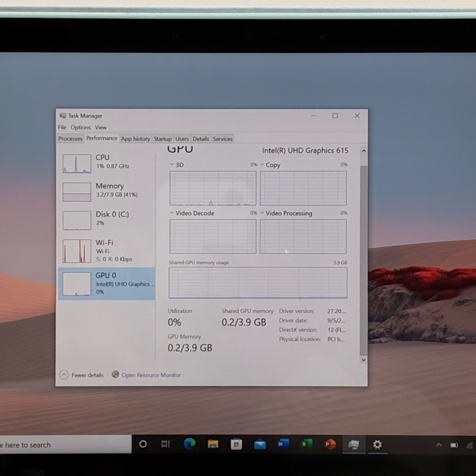Show hidden system tray icons
This screenshot has height=476, width=476.
click(x=439, y=445)
